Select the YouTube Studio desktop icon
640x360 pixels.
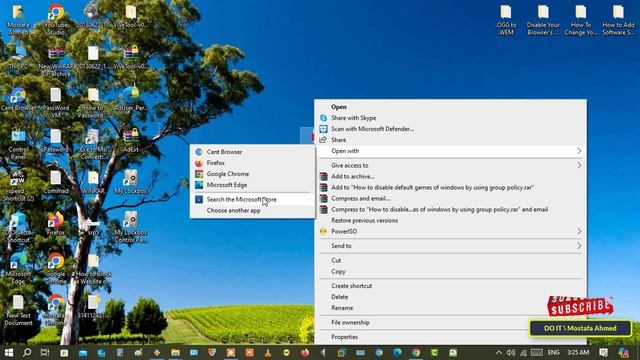click(56, 20)
